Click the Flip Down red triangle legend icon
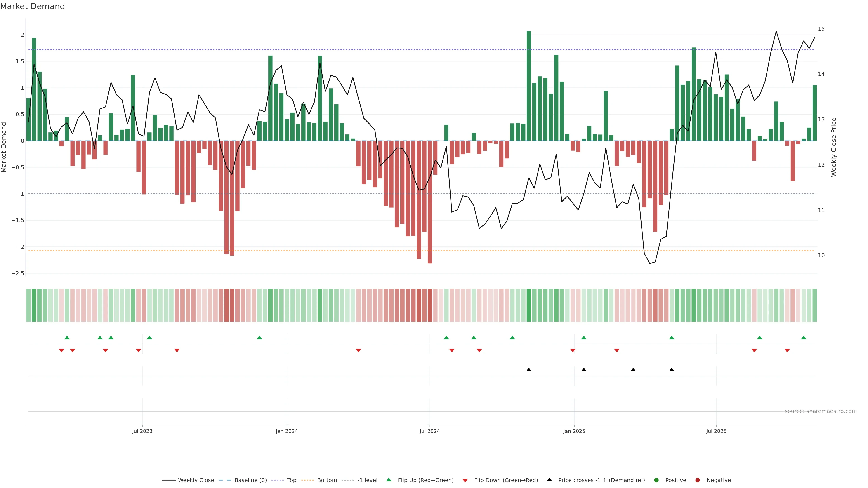This screenshot has height=488, width=868. [465, 481]
